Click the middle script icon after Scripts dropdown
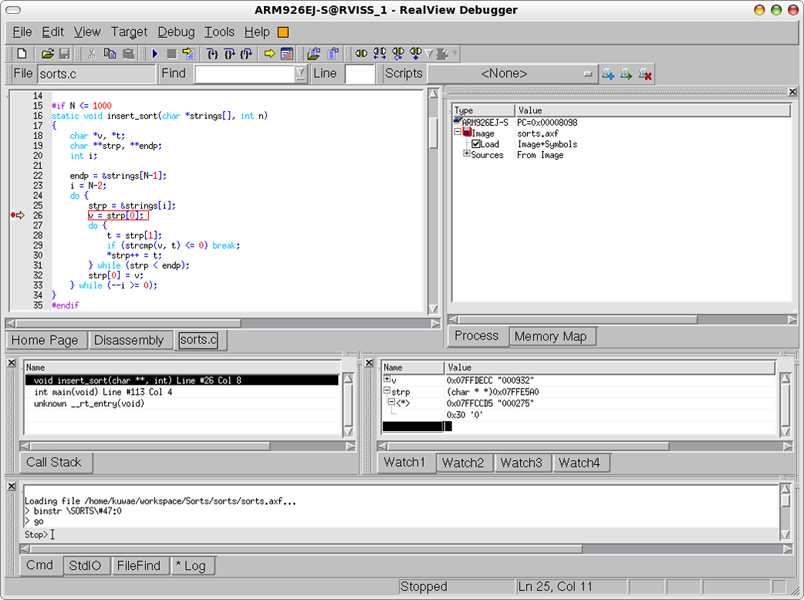804x600 pixels. pos(626,74)
